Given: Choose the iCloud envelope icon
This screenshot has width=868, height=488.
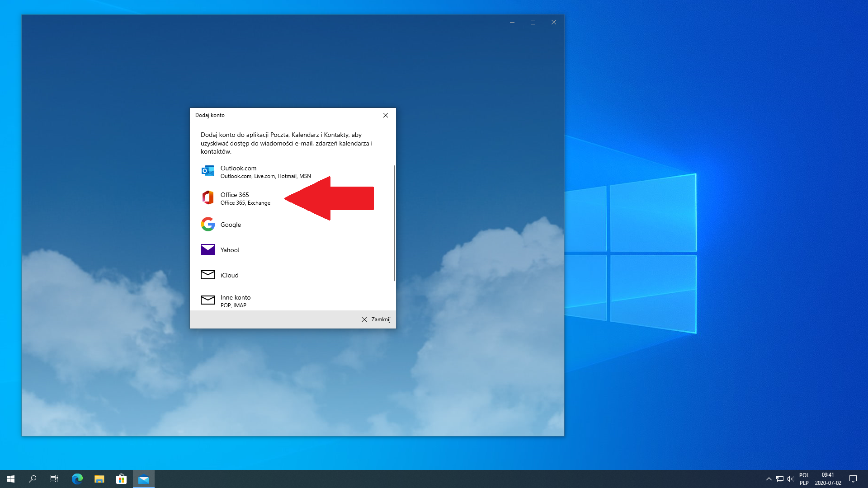Looking at the screenshot, I should (x=208, y=275).
